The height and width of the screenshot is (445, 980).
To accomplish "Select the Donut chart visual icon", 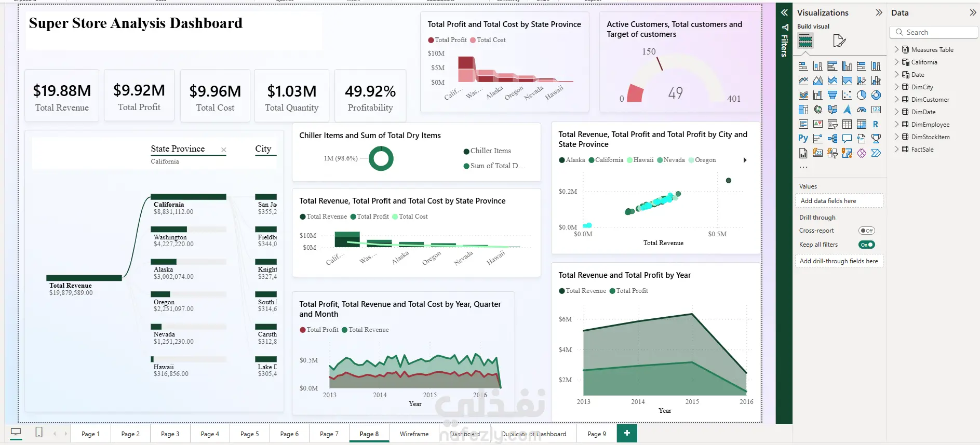I will click(876, 95).
